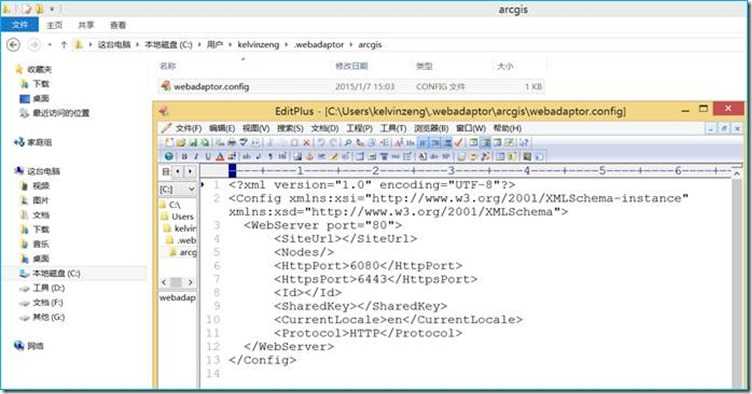Insert bold tag with the B icon
752x394 pixels.
tap(184, 156)
